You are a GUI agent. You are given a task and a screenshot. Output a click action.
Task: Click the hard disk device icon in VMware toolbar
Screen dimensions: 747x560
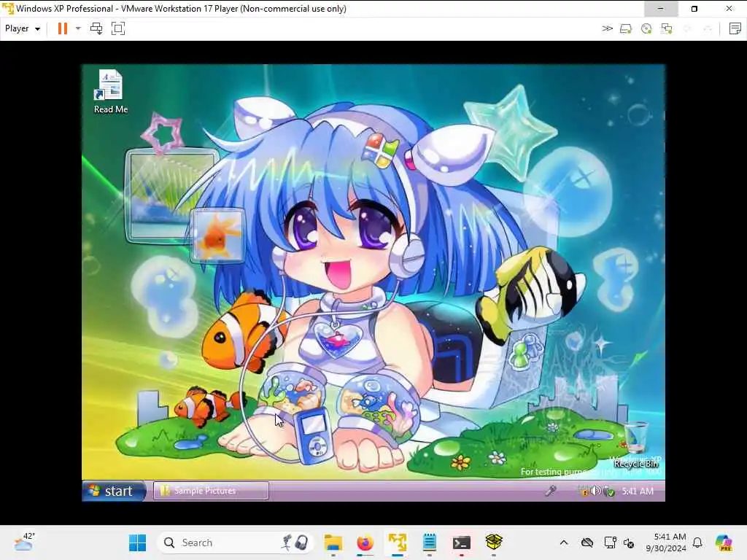(x=626, y=28)
